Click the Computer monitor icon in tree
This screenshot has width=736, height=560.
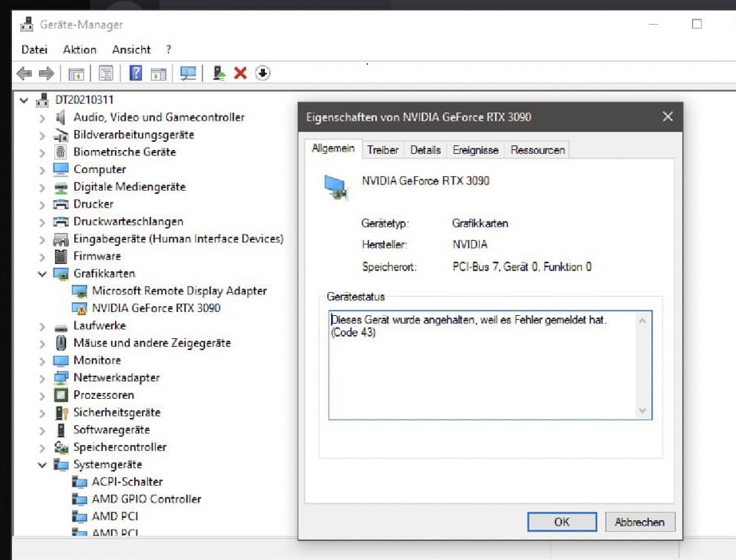[61, 169]
